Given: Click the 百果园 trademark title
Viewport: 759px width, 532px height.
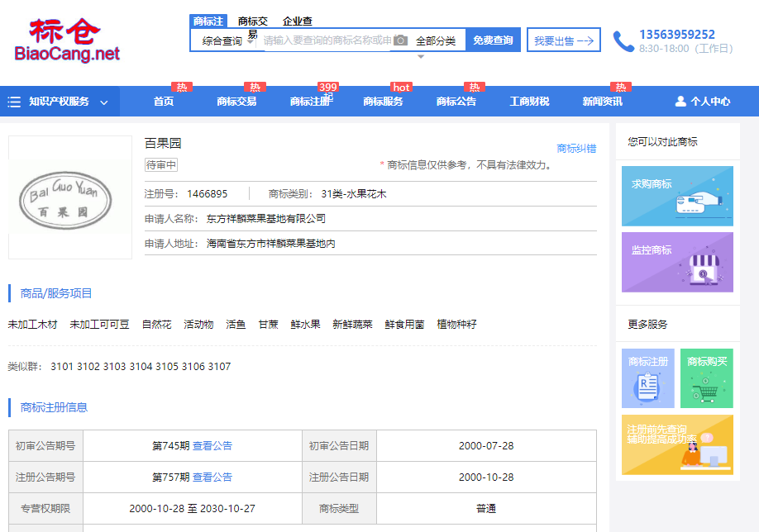Looking at the screenshot, I should point(163,143).
